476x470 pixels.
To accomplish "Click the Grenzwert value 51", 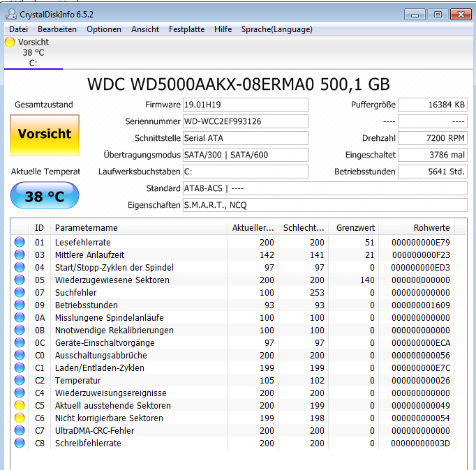I will pyautogui.click(x=369, y=242).
